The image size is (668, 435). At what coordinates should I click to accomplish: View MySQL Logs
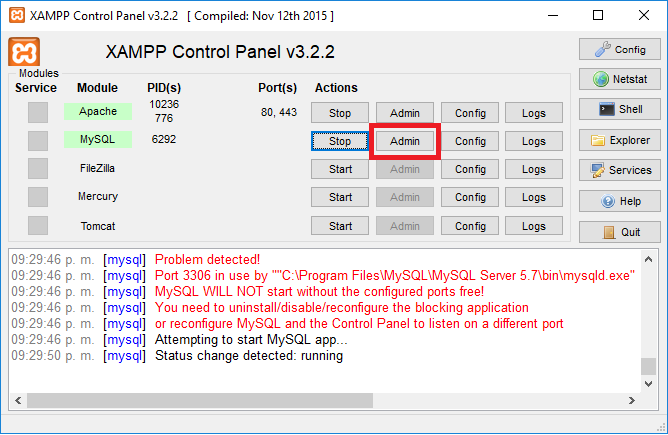coord(534,141)
